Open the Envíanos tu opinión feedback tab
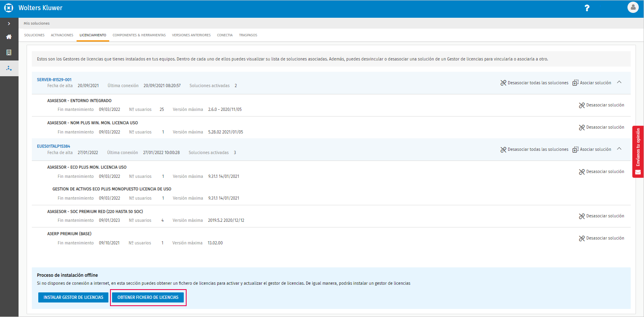644x317 pixels. [638, 147]
